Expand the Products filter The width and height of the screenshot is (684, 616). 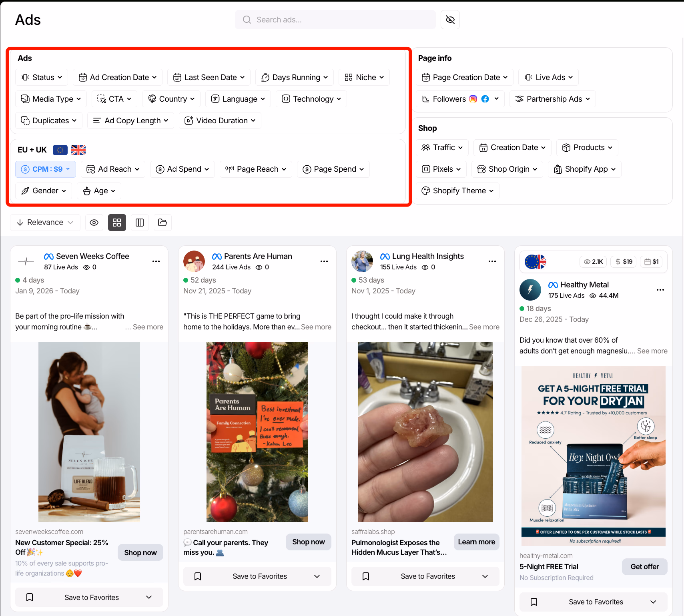[x=588, y=148]
